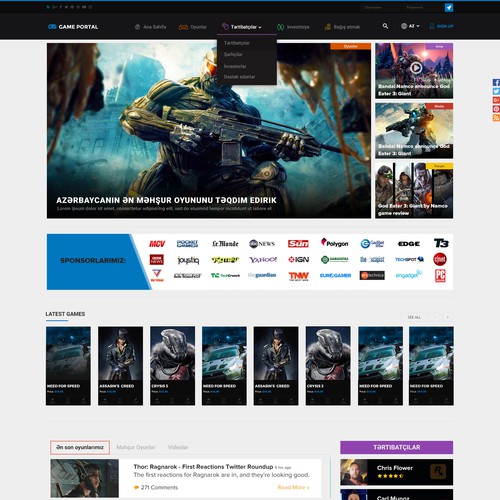Switch to Videolar tab
The image size is (500, 500).
(178, 447)
